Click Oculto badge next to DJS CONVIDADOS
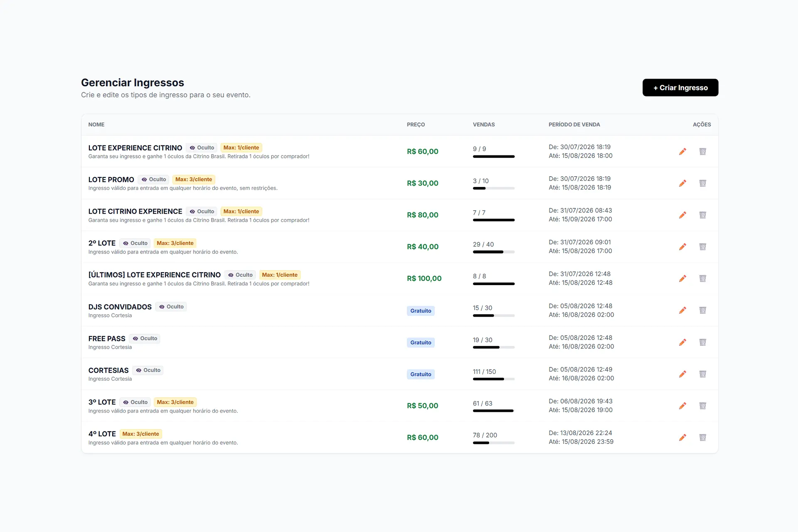798x532 pixels. 171,307
